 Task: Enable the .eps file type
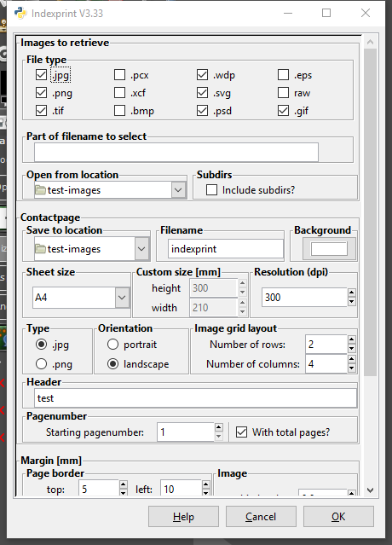(283, 75)
